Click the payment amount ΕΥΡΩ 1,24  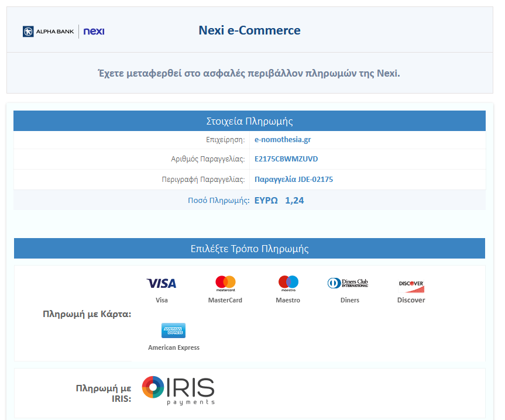(279, 201)
